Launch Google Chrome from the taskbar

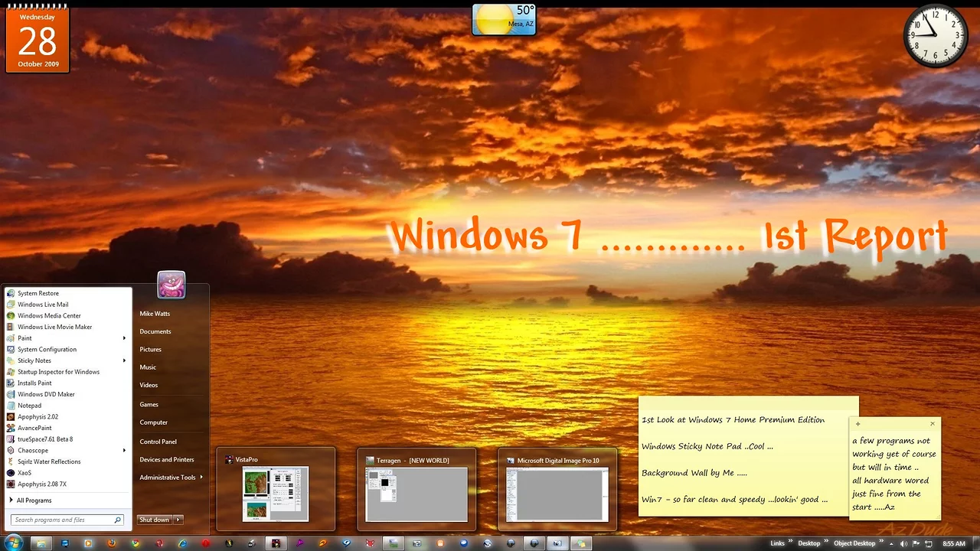coord(136,543)
